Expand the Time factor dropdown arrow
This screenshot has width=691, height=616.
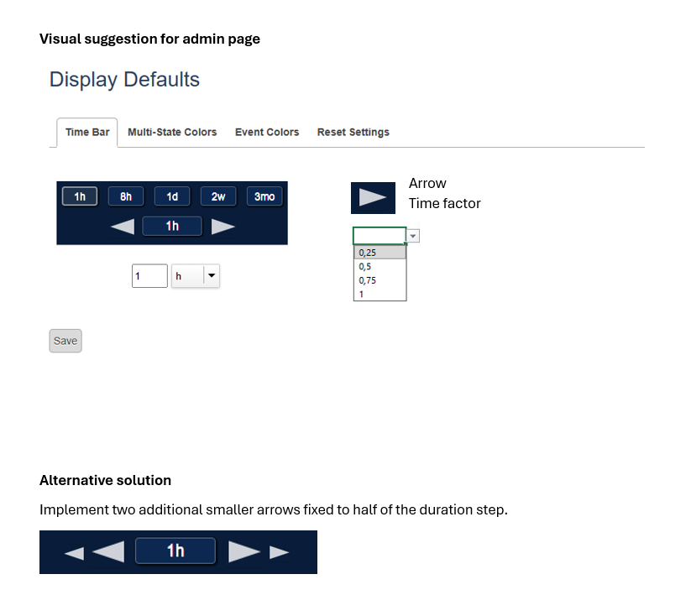click(x=413, y=237)
